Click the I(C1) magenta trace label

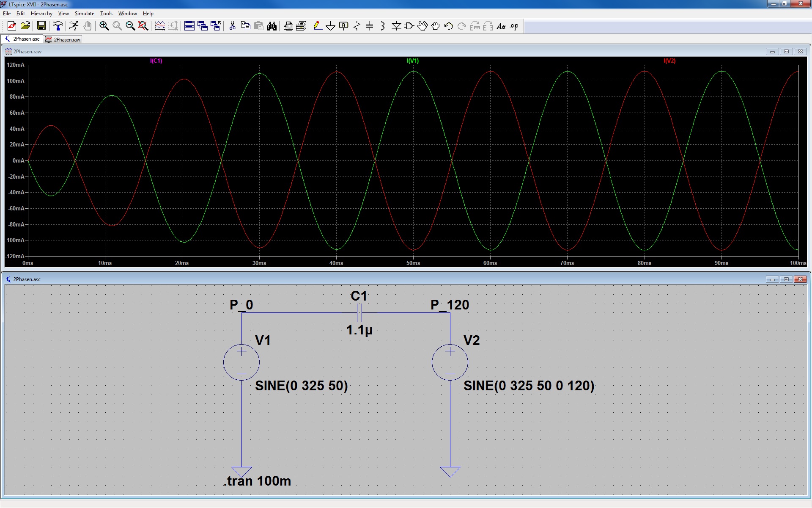[156, 61]
